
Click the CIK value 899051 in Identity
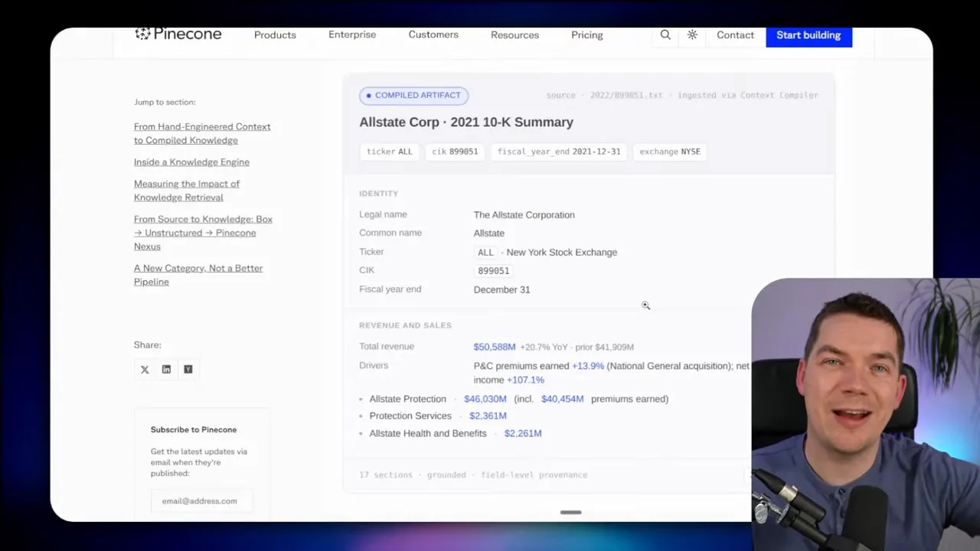(493, 271)
